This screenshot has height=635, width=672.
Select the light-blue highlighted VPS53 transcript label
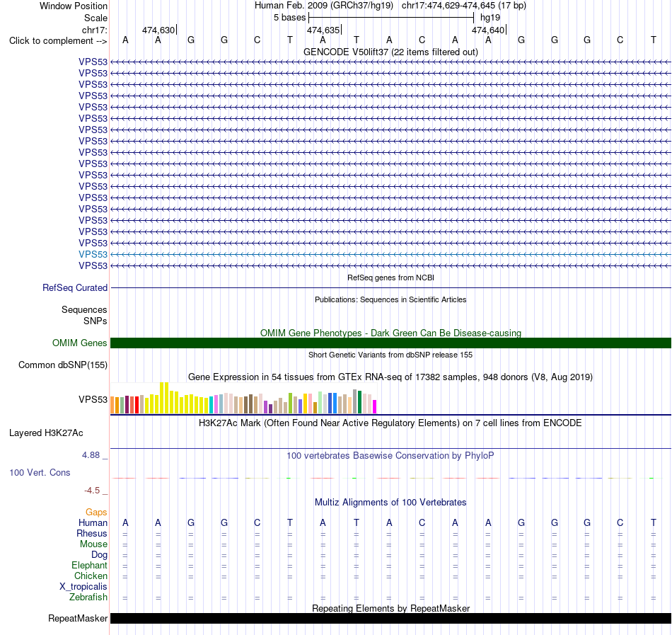93,254
